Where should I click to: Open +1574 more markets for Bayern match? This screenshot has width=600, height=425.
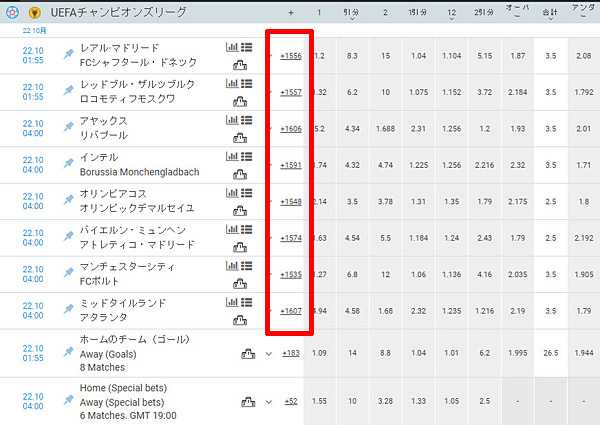click(291, 238)
